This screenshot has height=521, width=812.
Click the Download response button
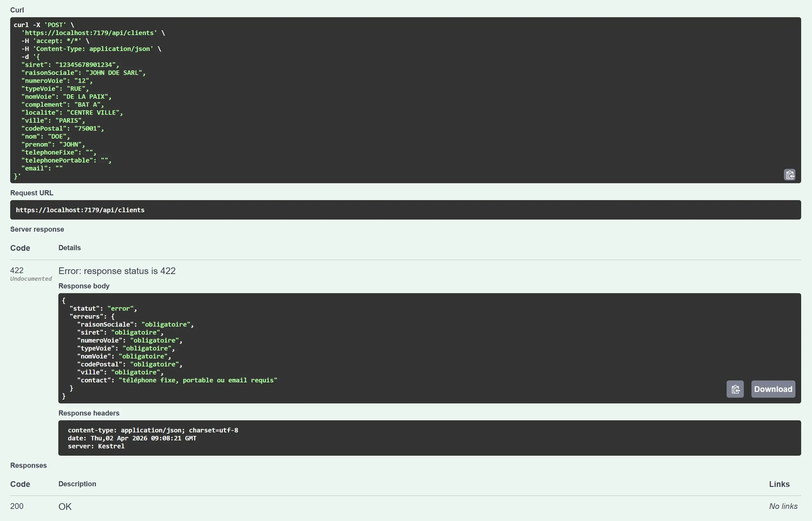tap(773, 389)
